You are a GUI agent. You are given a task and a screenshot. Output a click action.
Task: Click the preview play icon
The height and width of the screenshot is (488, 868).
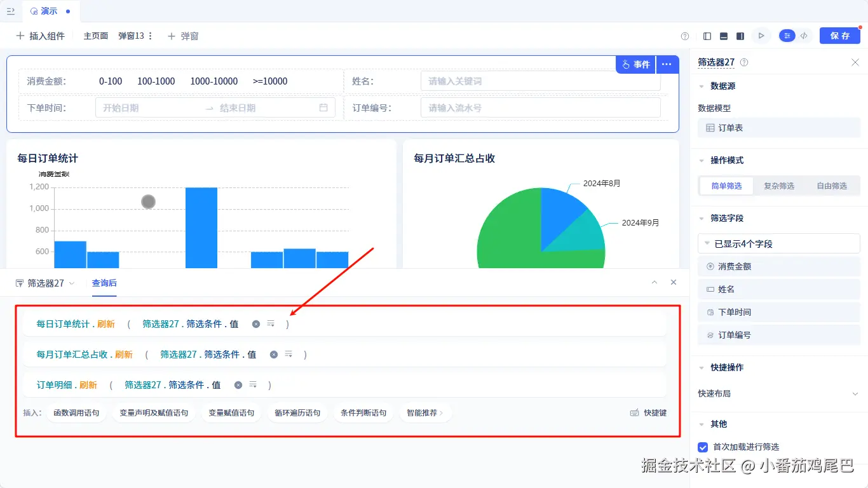761,36
